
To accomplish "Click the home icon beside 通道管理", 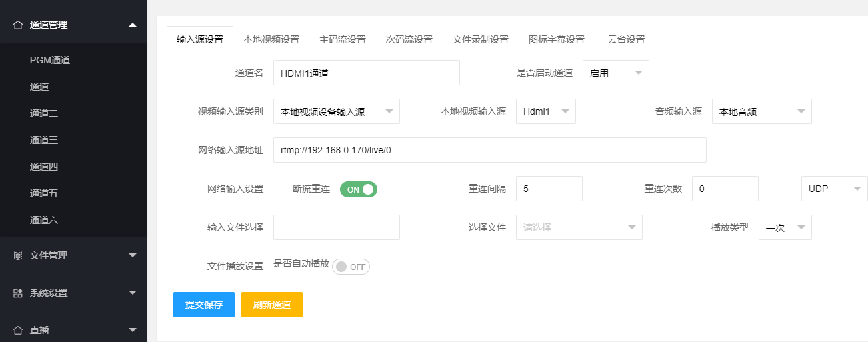I will click(18, 25).
